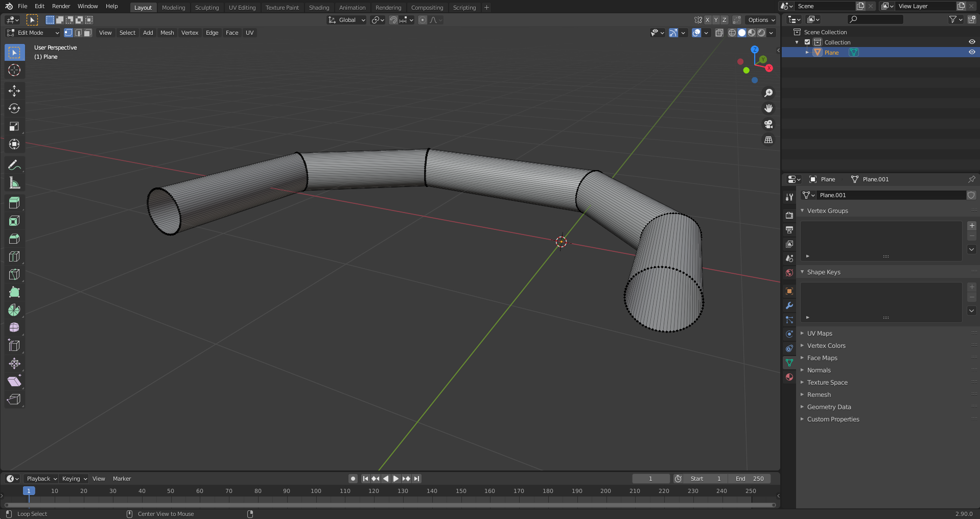Open the Sculpting workspace tab
The image size is (980, 519).
click(x=206, y=8)
